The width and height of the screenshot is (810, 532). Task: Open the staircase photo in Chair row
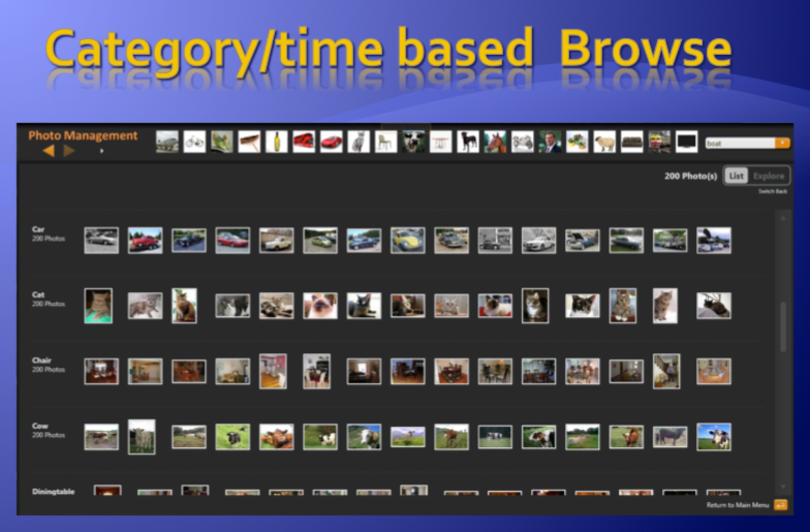(x=666, y=371)
